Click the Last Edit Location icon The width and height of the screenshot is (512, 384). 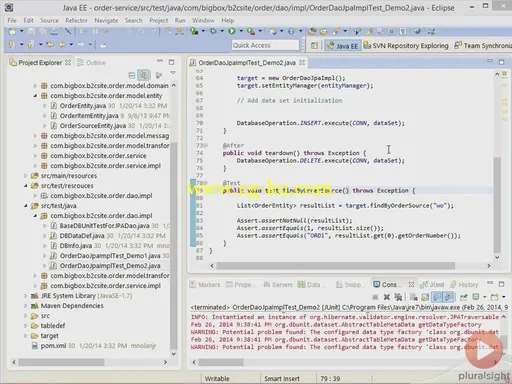(50, 44)
